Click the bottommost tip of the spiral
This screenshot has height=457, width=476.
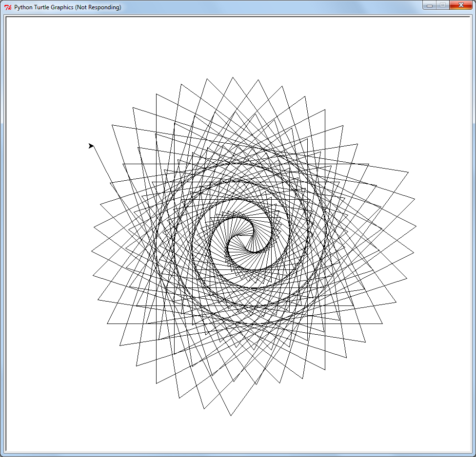point(231,415)
